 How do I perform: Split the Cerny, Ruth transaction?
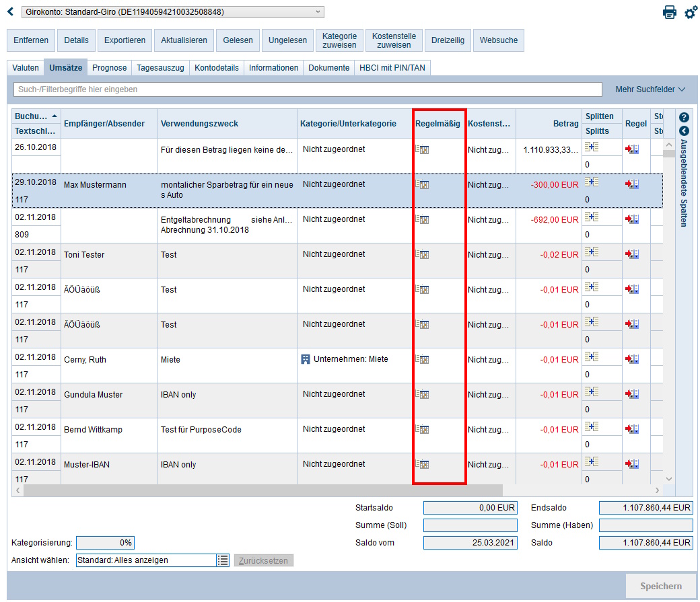coord(592,356)
